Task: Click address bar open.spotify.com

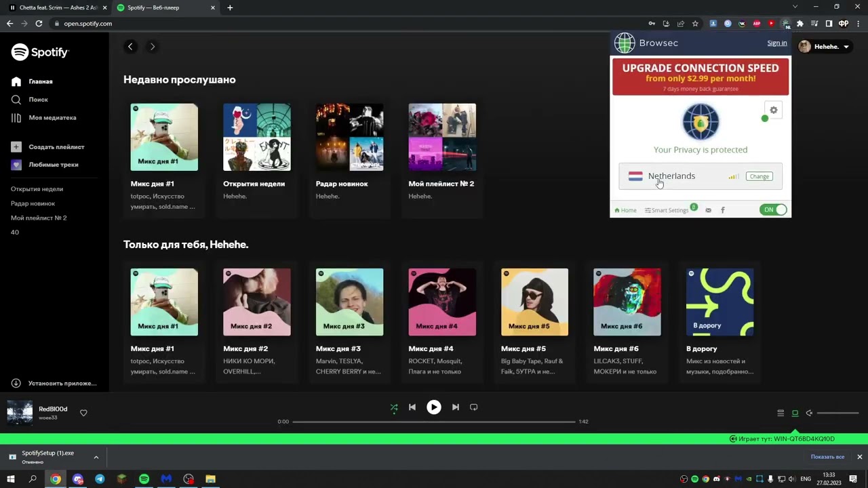Action: tap(87, 23)
